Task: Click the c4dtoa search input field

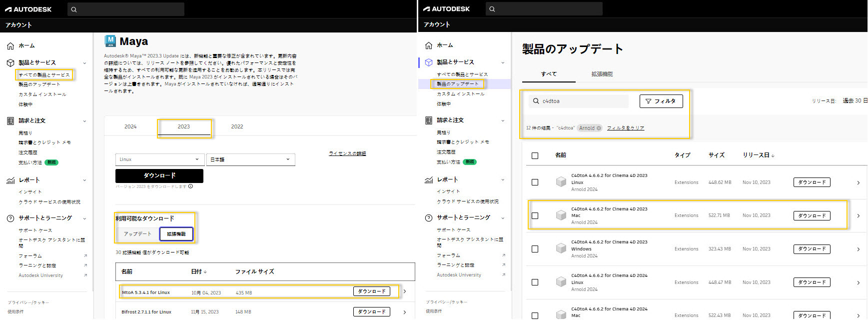Action: click(579, 101)
